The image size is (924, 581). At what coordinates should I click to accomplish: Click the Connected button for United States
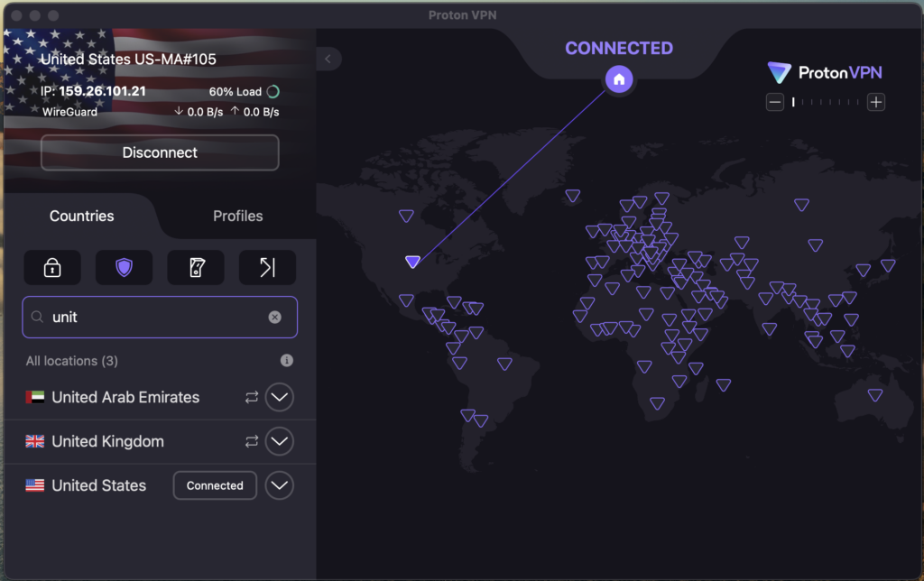coord(215,485)
